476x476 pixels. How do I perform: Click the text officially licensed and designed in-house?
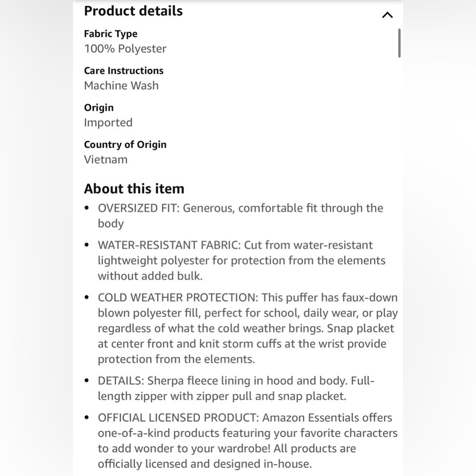(x=204, y=464)
